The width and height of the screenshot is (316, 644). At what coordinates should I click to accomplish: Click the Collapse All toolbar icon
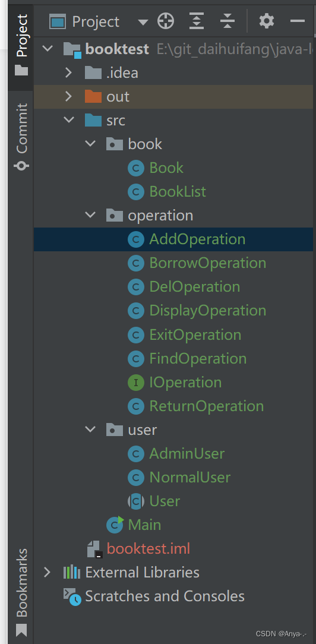click(x=227, y=21)
